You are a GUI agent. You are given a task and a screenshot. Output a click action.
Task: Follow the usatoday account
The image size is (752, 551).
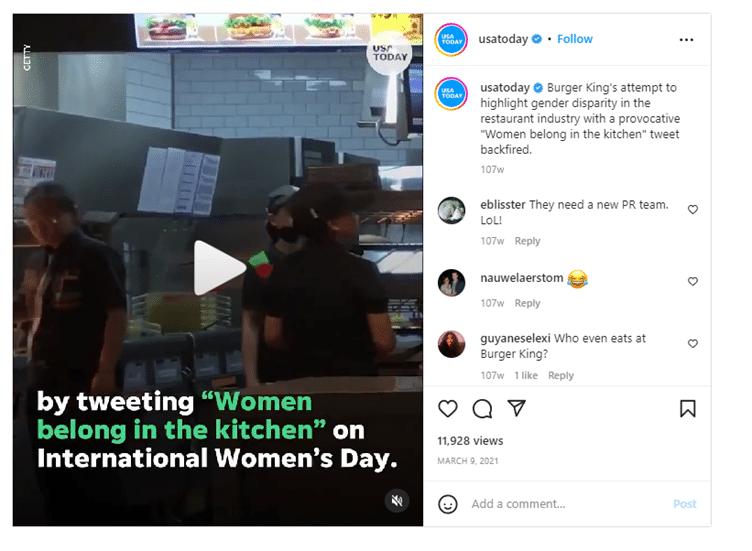coord(575,39)
